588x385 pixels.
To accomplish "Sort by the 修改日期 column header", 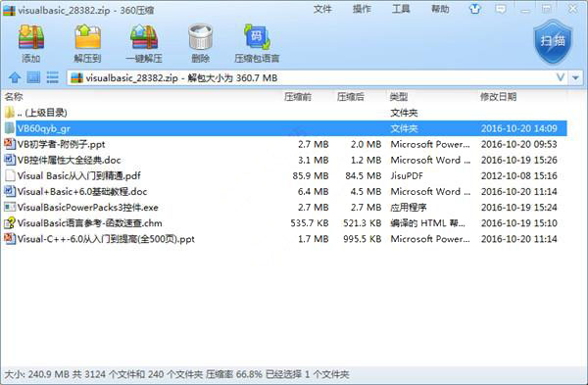I will click(x=499, y=97).
